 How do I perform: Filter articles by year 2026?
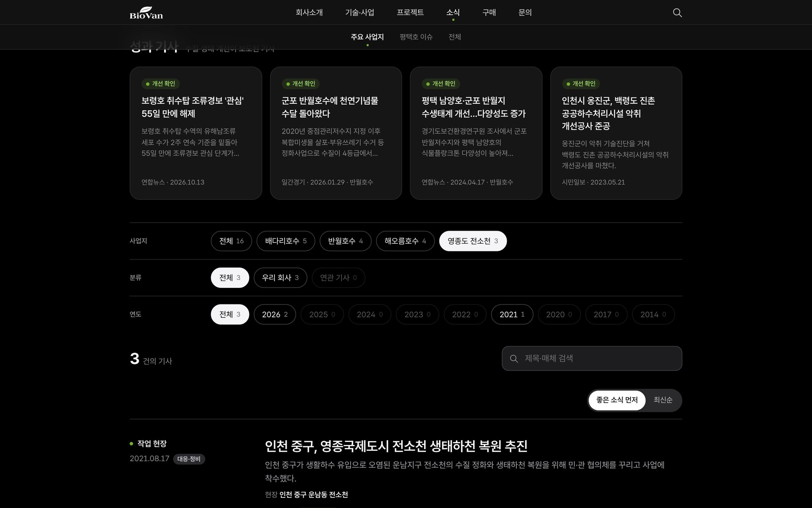275,314
